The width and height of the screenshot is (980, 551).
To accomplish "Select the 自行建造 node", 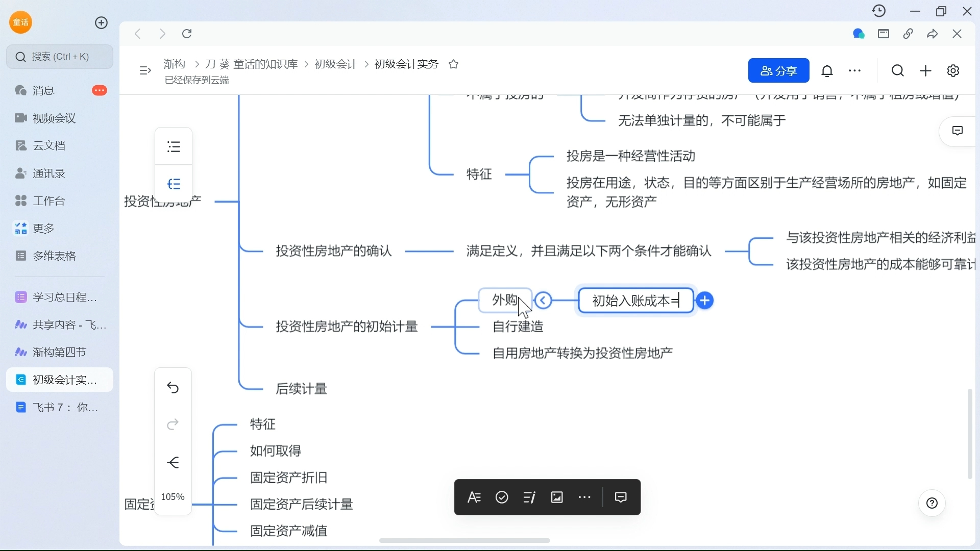I will 519,327.
